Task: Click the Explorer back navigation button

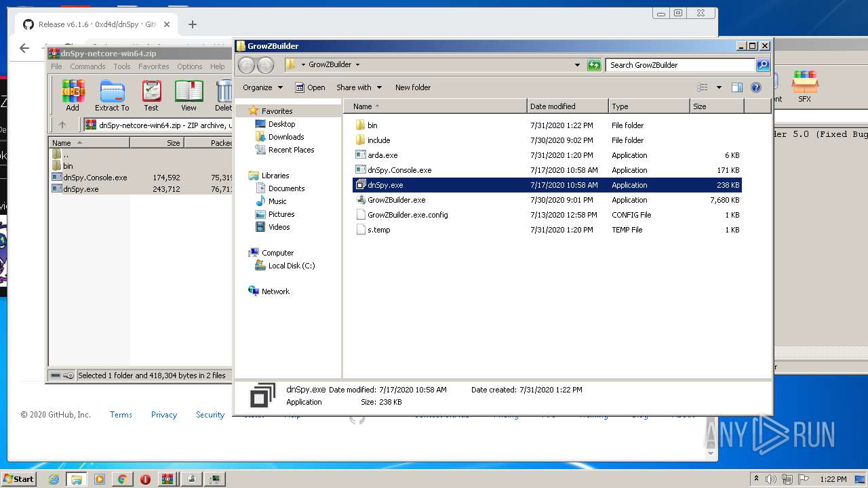Action: coord(246,65)
